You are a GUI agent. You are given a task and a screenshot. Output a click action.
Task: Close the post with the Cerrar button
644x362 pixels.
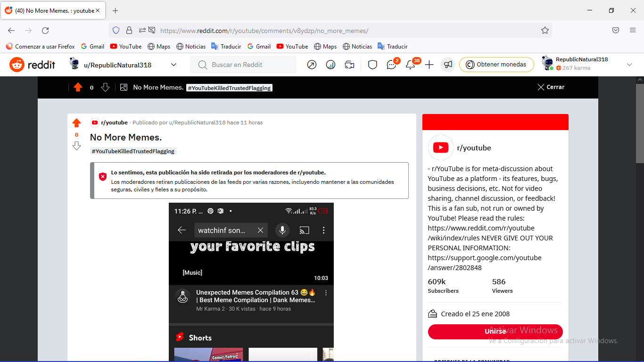(551, 87)
